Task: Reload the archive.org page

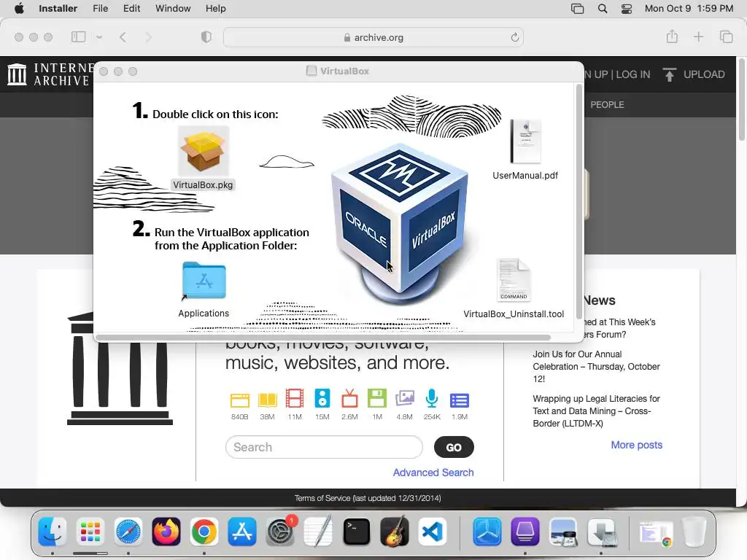Action: click(514, 37)
